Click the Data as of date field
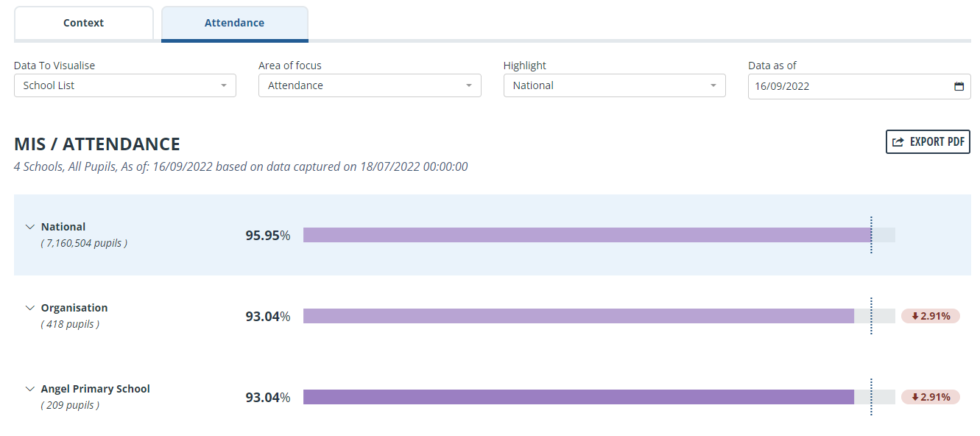Screen dimensions: 980x436 coord(859,86)
